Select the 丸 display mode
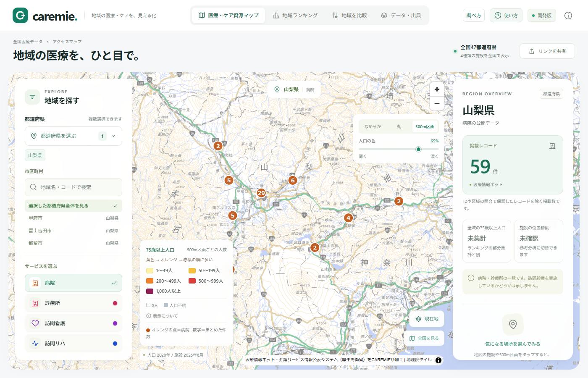 [x=399, y=126]
